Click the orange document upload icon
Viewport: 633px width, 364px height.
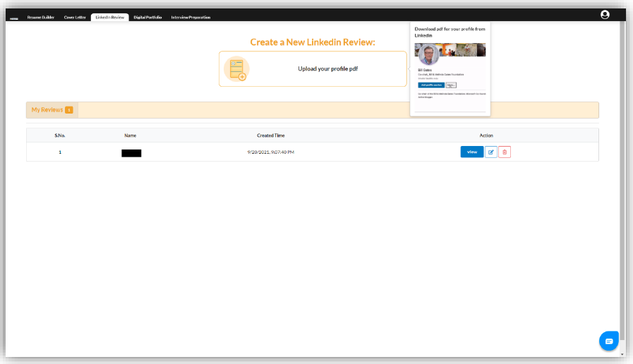point(236,69)
